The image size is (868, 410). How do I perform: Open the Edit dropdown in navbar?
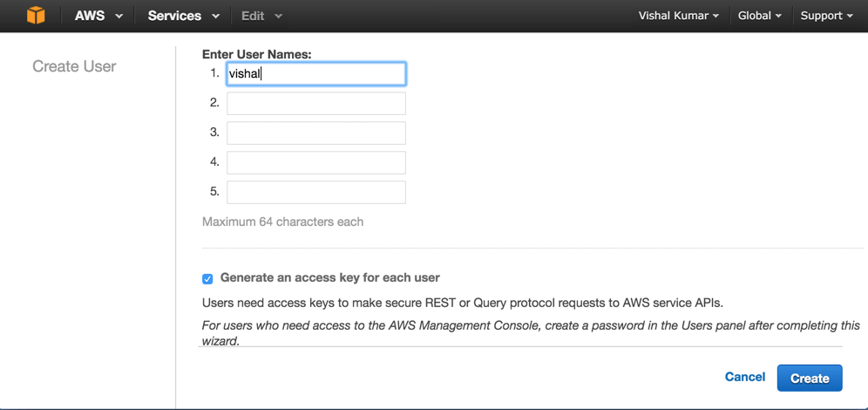point(261,16)
